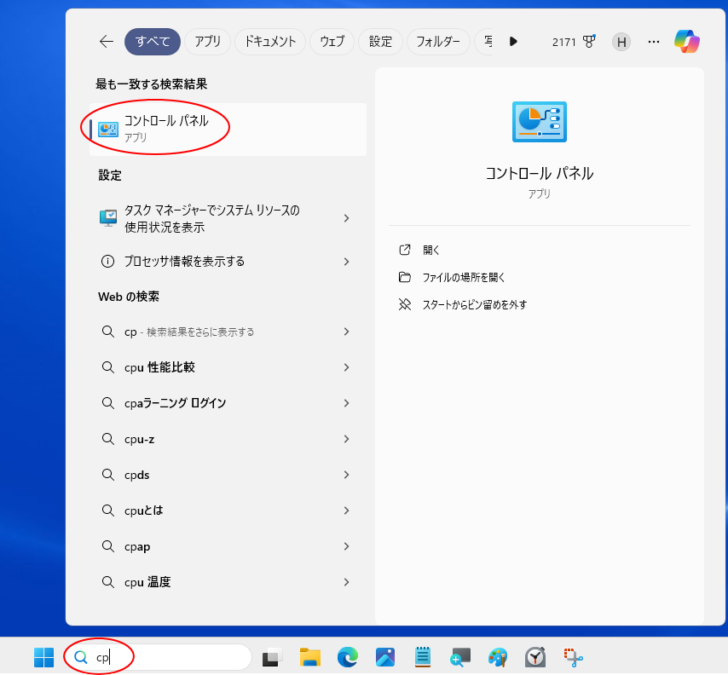Click the rewards trophy icon
Viewport: 728px width, 675px height.
tap(589, 42)
